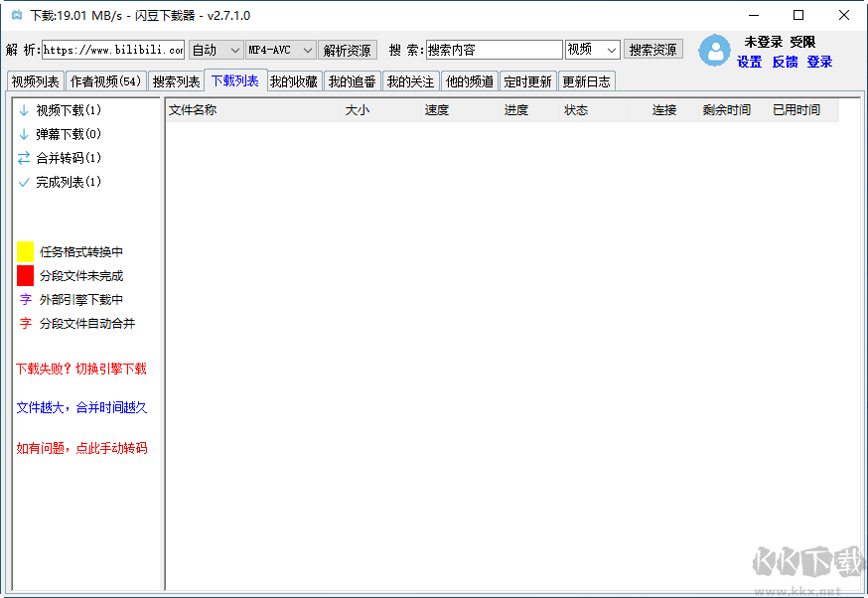The width and height of the screenshot is (868, 598).
Task: Click the user avatar icon
Action: tap(714, 51)
